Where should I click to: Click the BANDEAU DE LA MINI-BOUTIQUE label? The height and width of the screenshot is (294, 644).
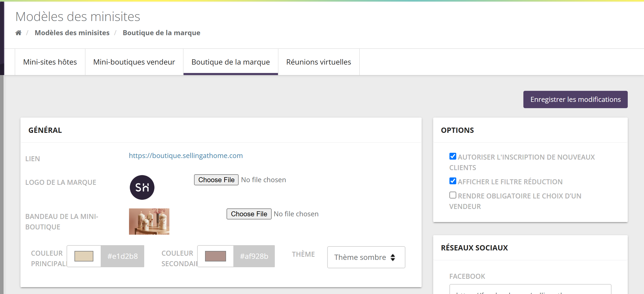(62, 222)
